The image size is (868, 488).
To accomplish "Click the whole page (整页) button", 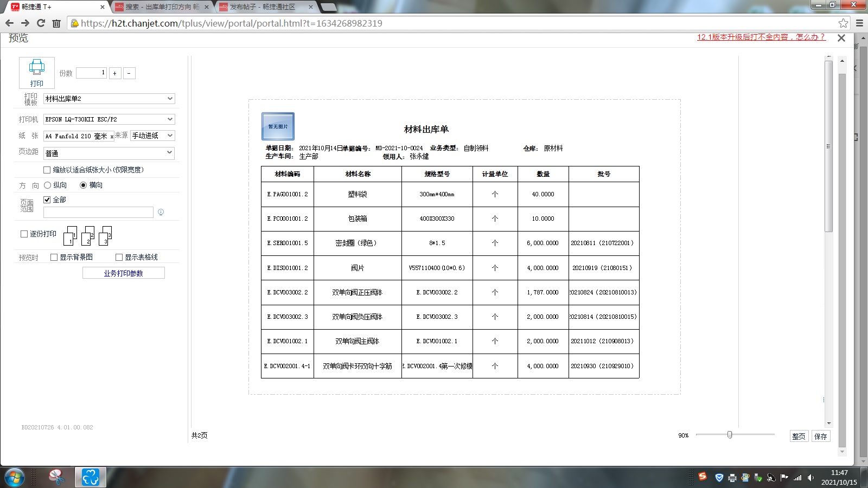I will tap(799, 436).
